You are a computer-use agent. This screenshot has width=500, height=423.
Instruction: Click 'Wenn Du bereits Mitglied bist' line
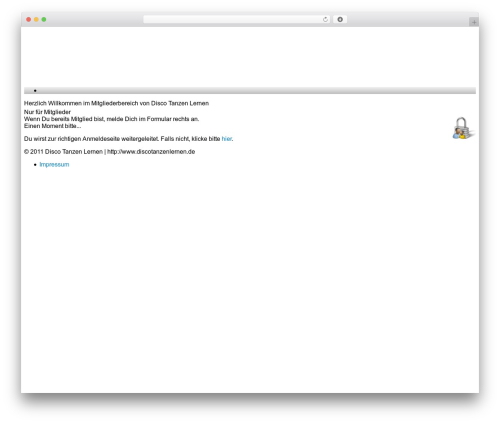(x=111, y=119)
